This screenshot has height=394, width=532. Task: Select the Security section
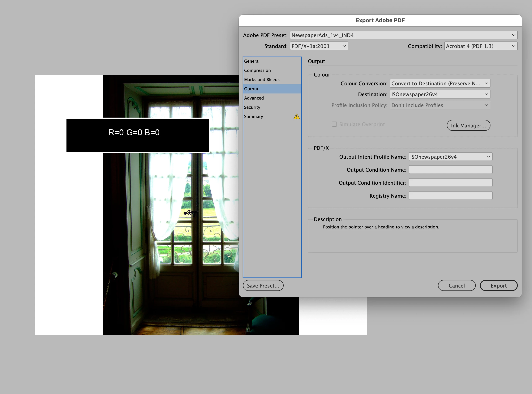coord(252,107)
